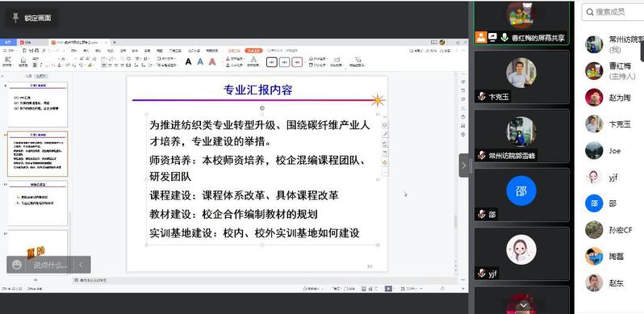
Task: Click the rotate handle above the text box
Action: tap(262, 108)
